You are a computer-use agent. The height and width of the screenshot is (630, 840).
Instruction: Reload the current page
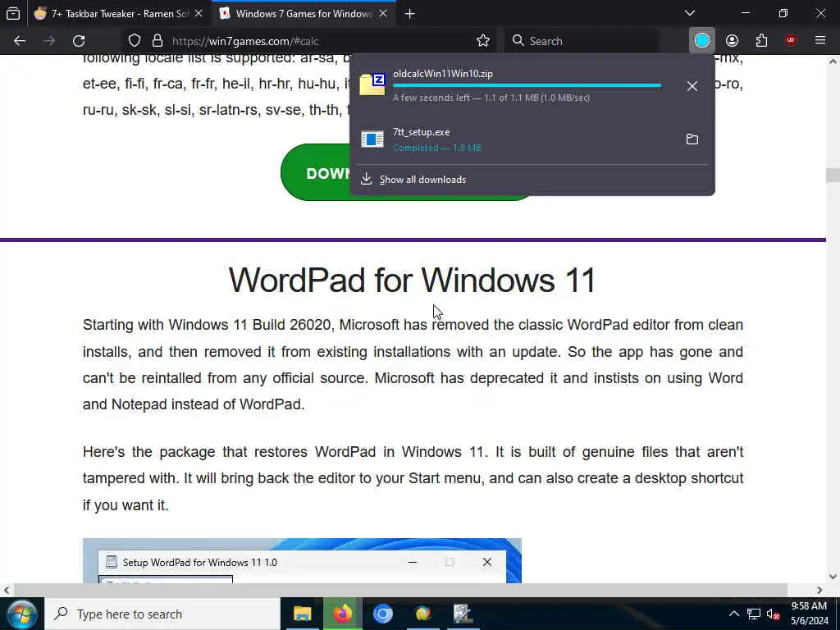79,41
